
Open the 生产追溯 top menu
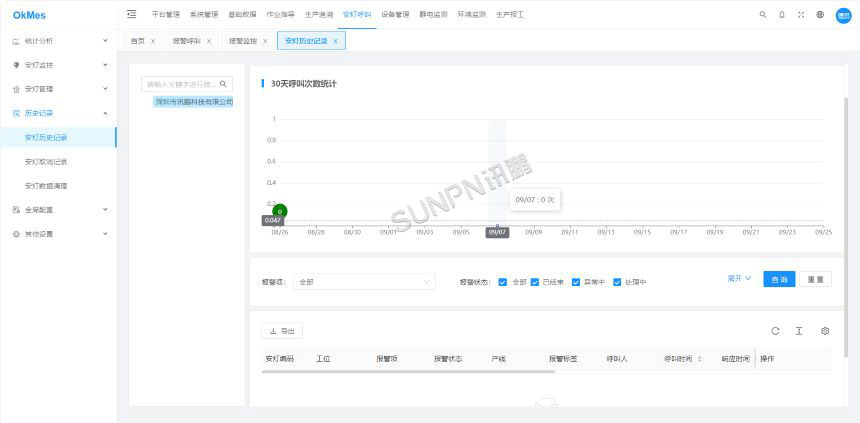click(319, 15)
